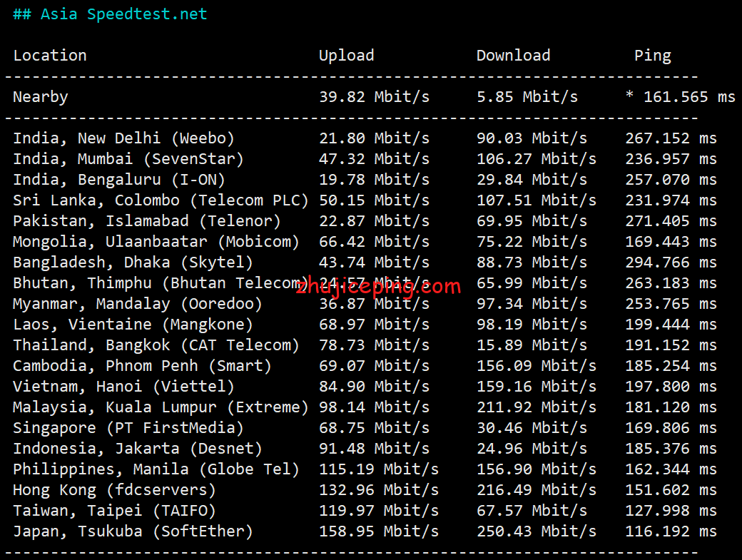This screenshot has width=742, height=560.
Task: Select 'Sri Lanka, Colombo (Telecom PLC)' row
Action: (x=365, y=200)
